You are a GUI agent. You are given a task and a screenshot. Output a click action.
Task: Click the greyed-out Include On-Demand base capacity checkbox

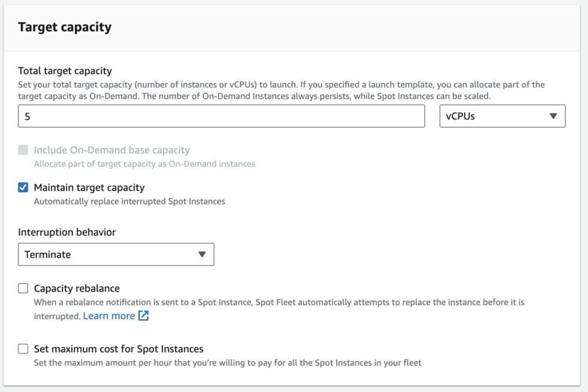point(23,150)
